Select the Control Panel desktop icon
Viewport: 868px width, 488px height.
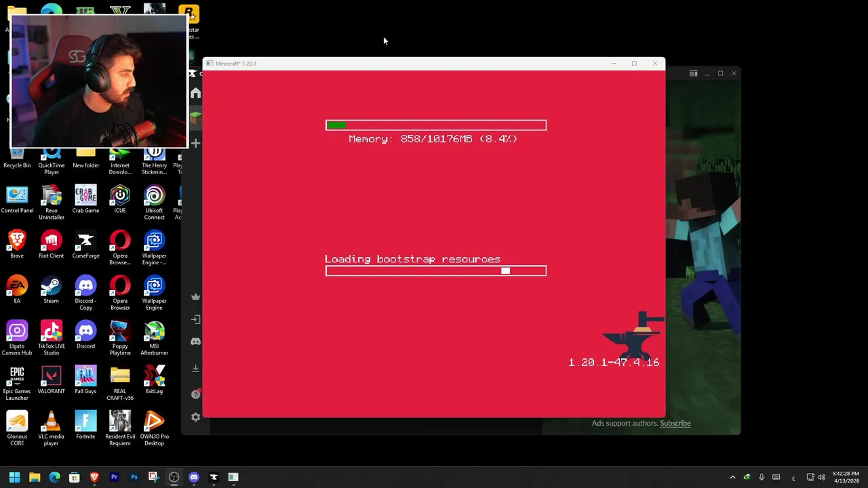coord(17,199)
